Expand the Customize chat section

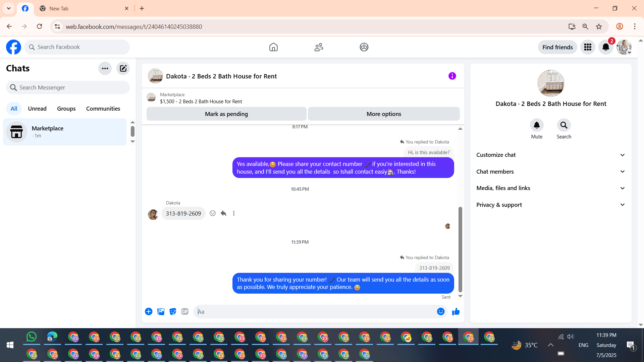coord(551,155)
